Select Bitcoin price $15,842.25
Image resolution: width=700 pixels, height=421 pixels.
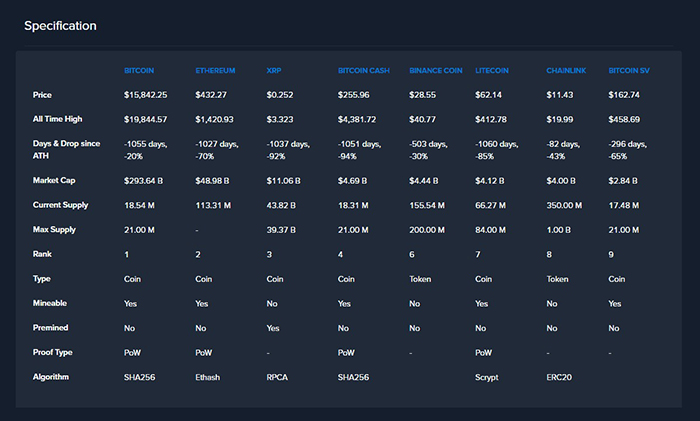pyautogui.click(x=146, y=95)
